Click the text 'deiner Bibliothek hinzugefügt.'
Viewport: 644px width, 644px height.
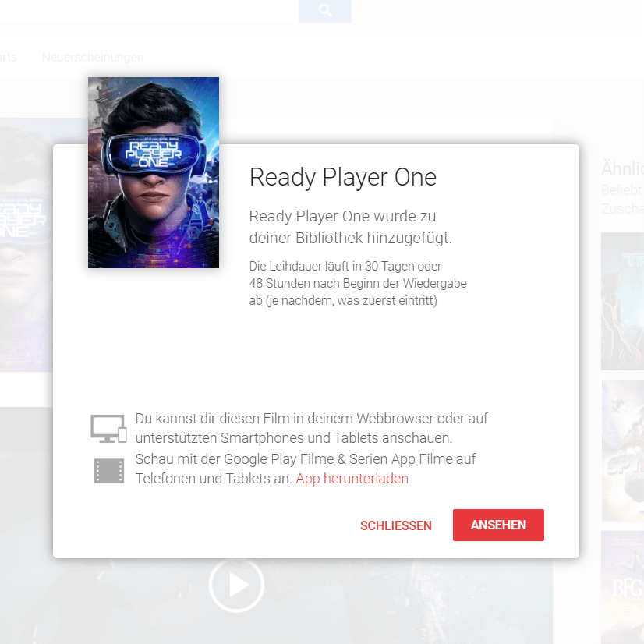[350, 238]
